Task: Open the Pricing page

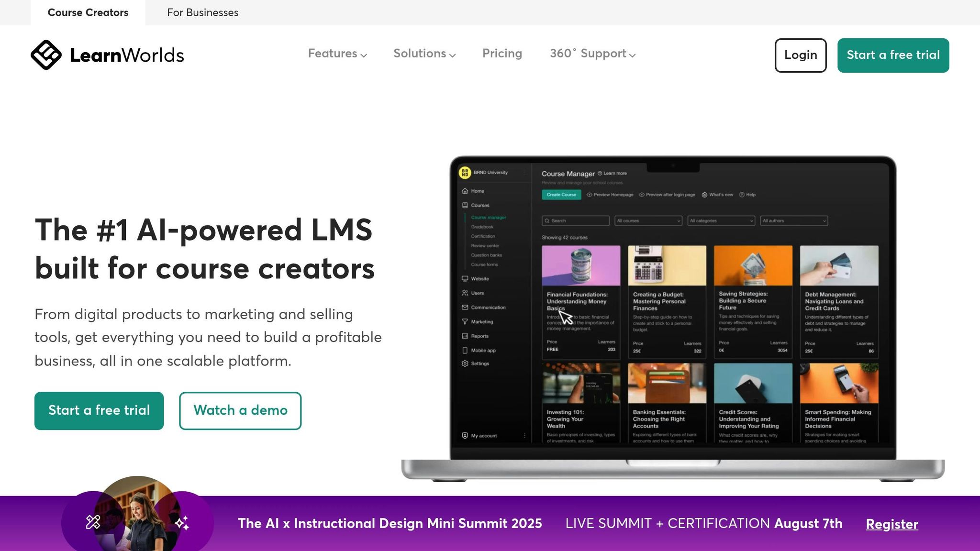Action: coord(502,54)
